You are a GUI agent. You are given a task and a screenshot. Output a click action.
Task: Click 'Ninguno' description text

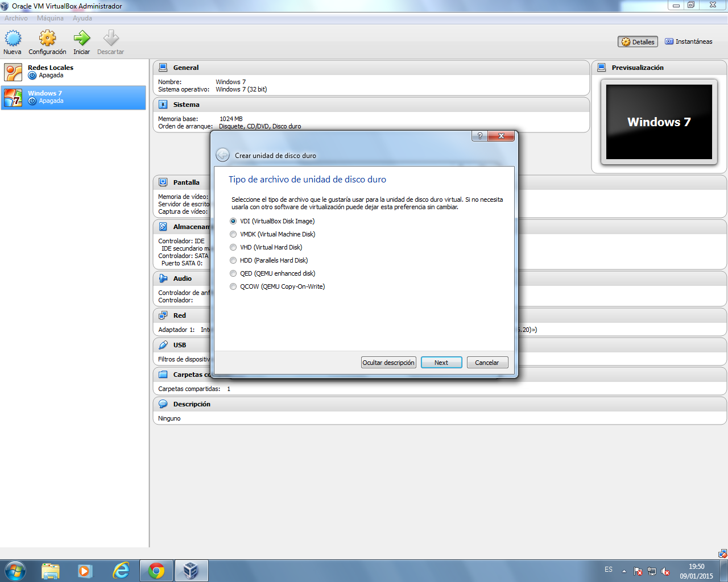pos(169,418)
